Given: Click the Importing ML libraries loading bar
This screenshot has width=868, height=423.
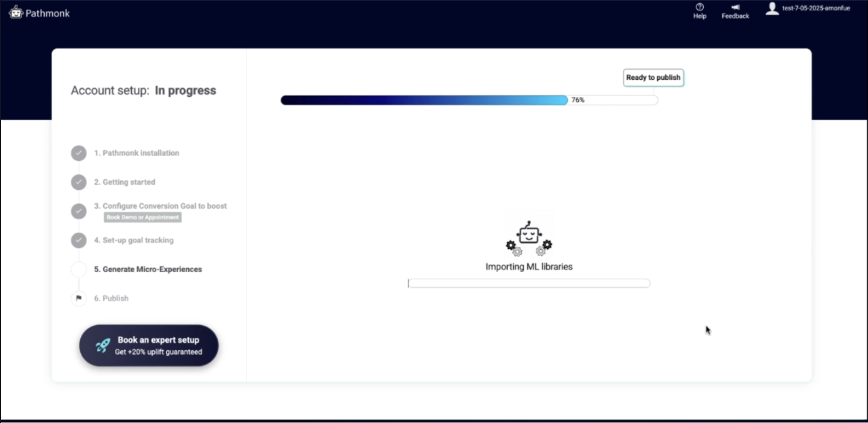Looking at the screenshot, I should [x=529, y=284].
